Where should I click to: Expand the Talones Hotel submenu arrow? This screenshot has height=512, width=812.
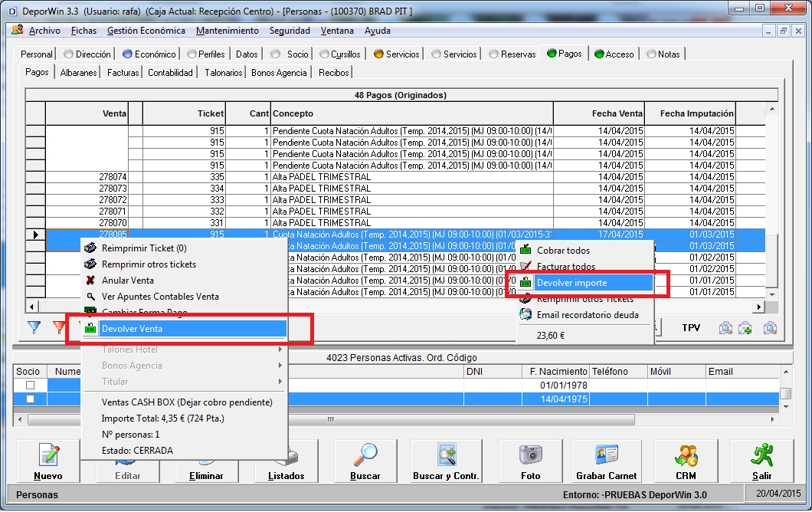click(x=280, y=350)
